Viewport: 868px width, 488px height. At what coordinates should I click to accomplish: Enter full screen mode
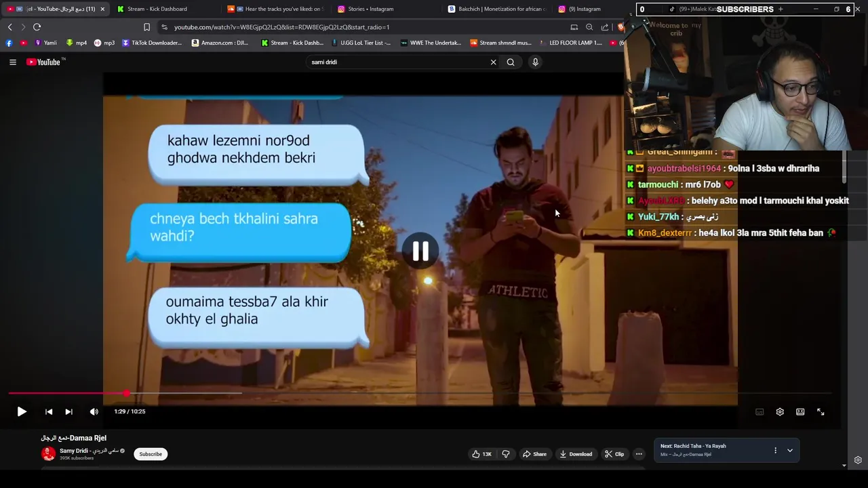click(x=821, y=411)
